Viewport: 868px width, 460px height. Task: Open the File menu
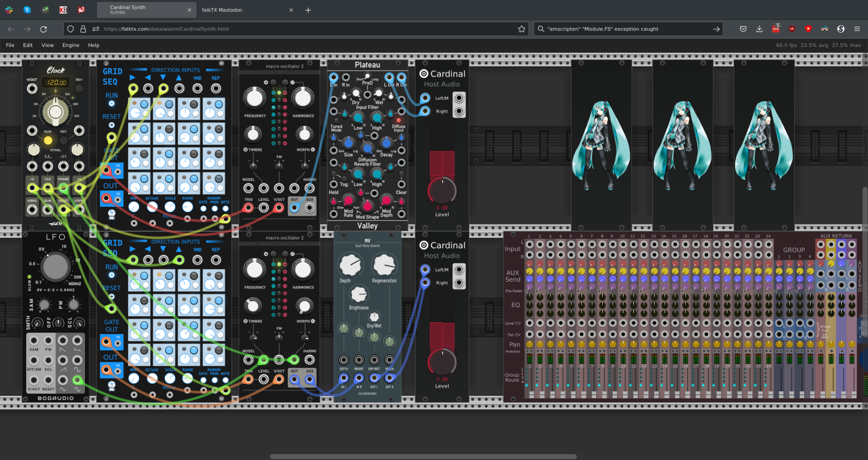click(x=10, y=45)
